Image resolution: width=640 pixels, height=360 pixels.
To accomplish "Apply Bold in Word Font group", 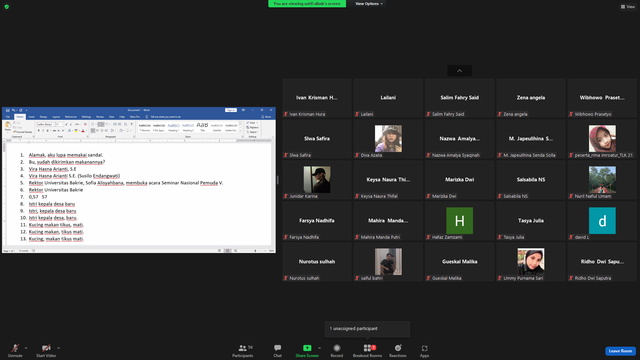I will pos(39,130).
